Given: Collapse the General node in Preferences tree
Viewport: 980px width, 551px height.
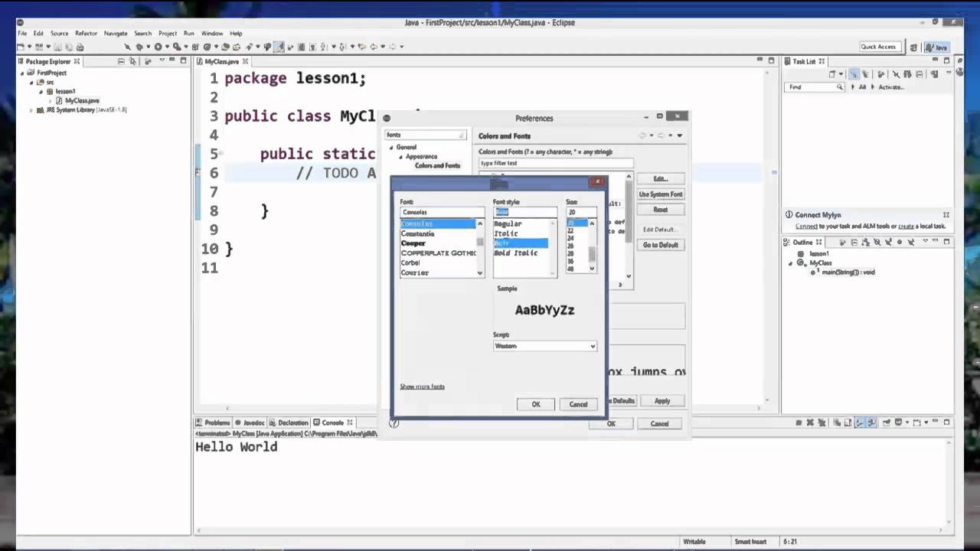Looking at the screenshot, I should click(x=391, y=147).
